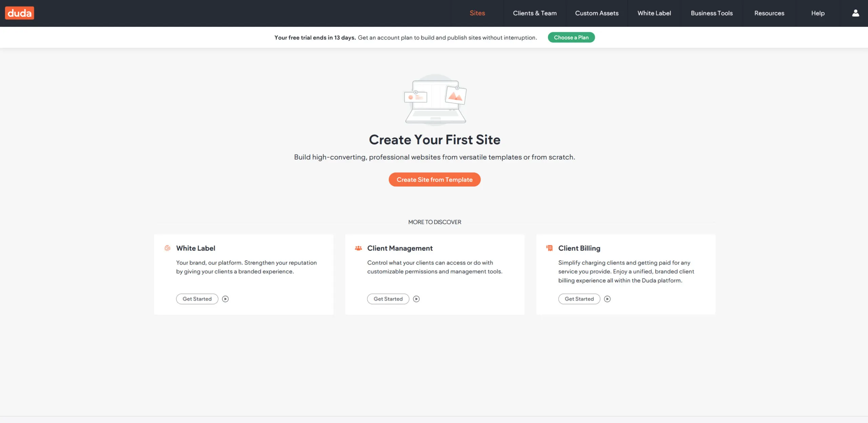This screenshot has height=423, width=868.
Task: Play the White Label intro video
Action: click(225, 299)
